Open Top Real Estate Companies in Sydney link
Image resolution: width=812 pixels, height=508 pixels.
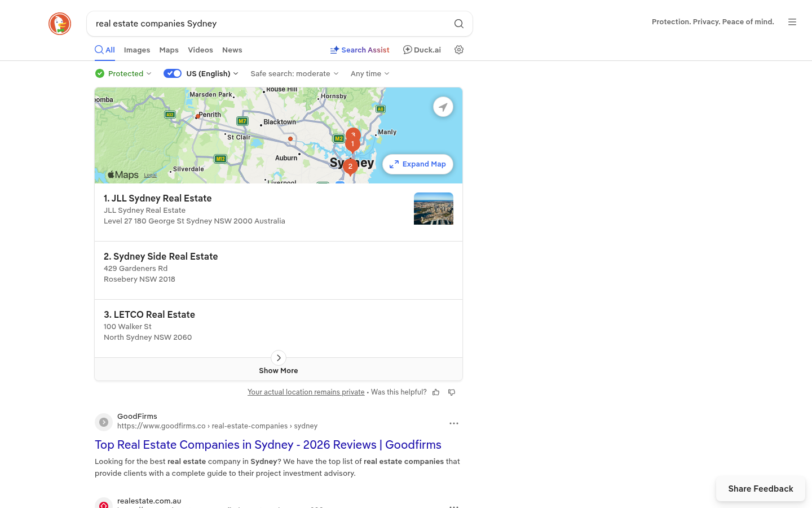click(x=268, y=445)
